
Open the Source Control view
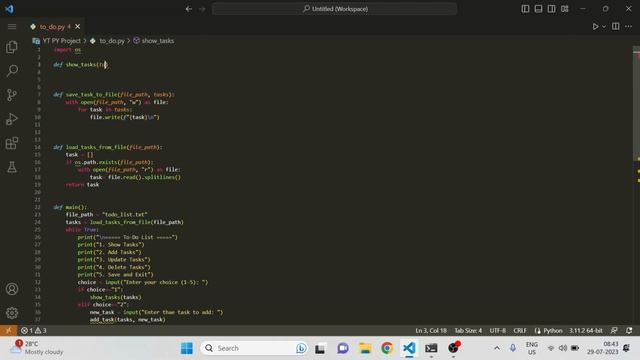click(x=12, y=95)
